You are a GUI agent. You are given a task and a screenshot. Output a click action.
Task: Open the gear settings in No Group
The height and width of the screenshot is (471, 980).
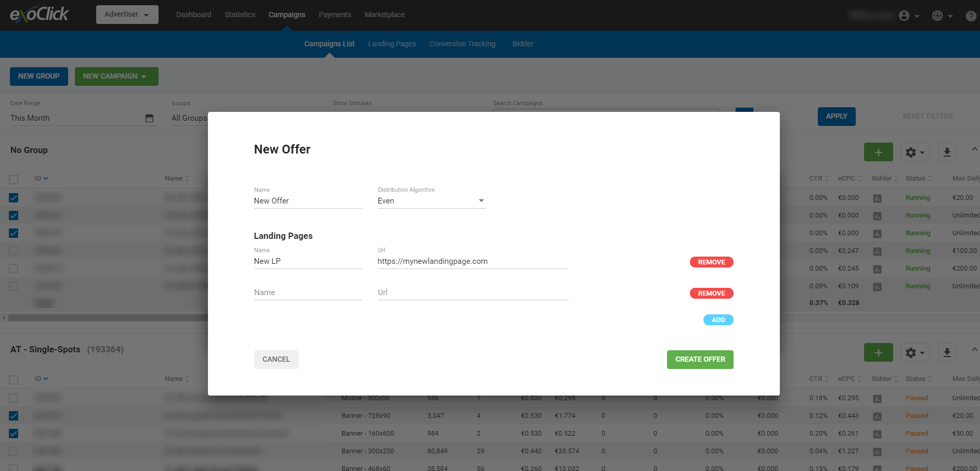coord(914,152)
